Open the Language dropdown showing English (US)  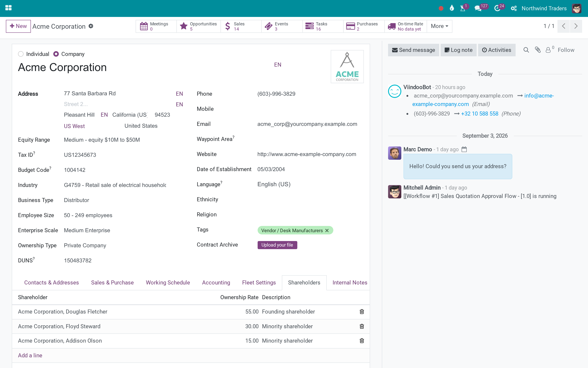[x=310, y=185]
